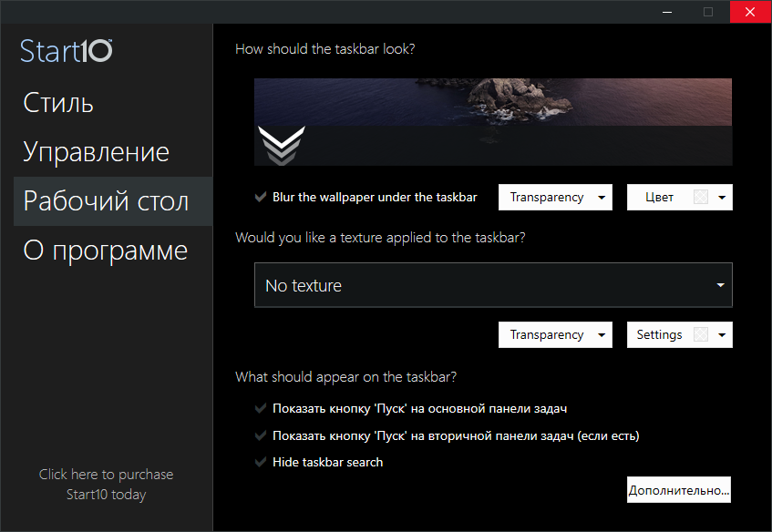772x532 pixels.
Task: Open the Цвет color dropdown
Action: click(x=679, y=198)
